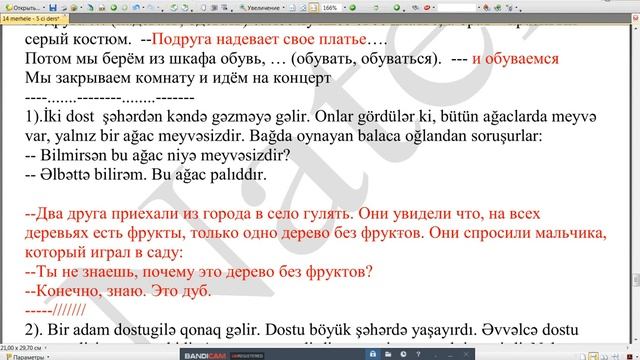Click the package icon in the top toolbar
This screenshot has height=360, width=640.
pyautogui.click(x=74, y=8)
